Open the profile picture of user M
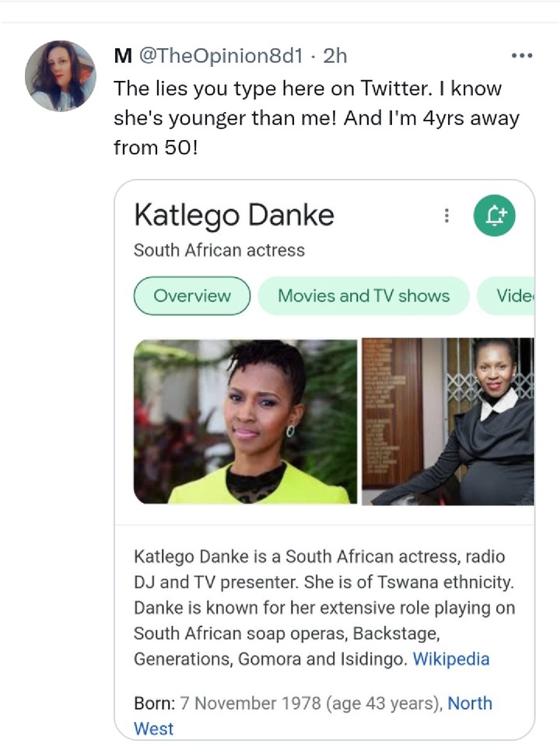560x744 pixels. tap(60, 76)
